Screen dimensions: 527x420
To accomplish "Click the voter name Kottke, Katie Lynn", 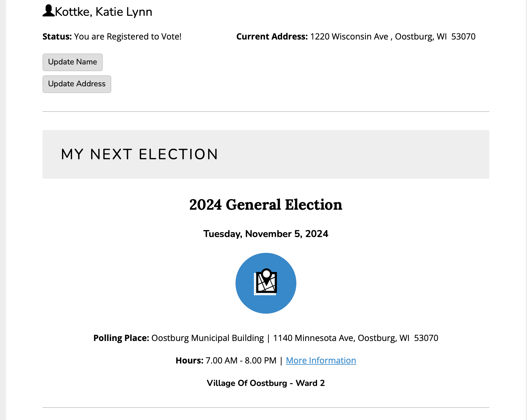I will click(103, 12).
